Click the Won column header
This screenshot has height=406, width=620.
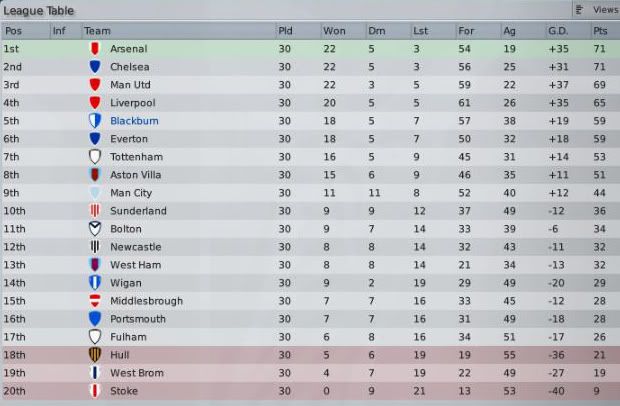tap(334, 31)
